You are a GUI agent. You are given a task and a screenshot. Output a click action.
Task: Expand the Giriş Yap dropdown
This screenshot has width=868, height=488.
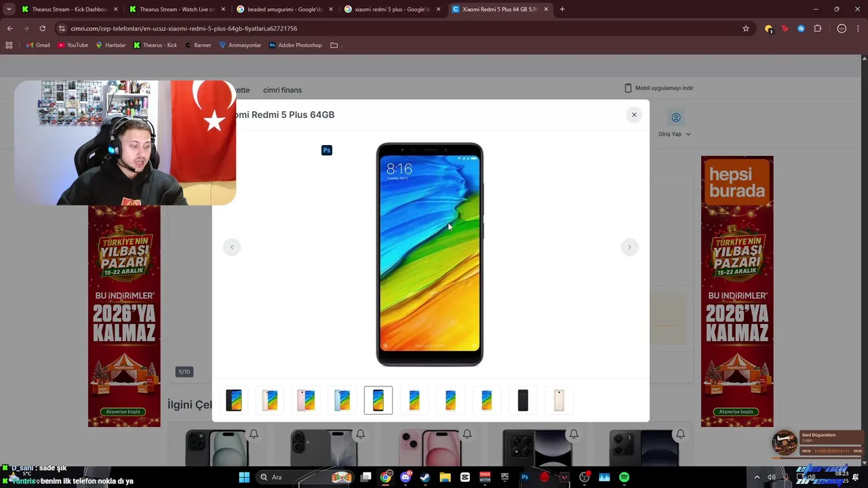click(x=675, y=134)
